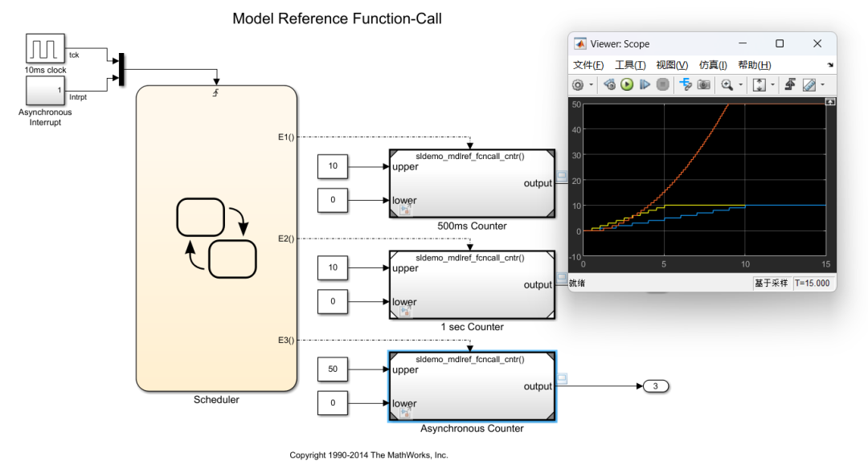Screen dimensions: 868x465
Task: Open Scope configuration properties gear icon
Action: [x=578, y=84]
